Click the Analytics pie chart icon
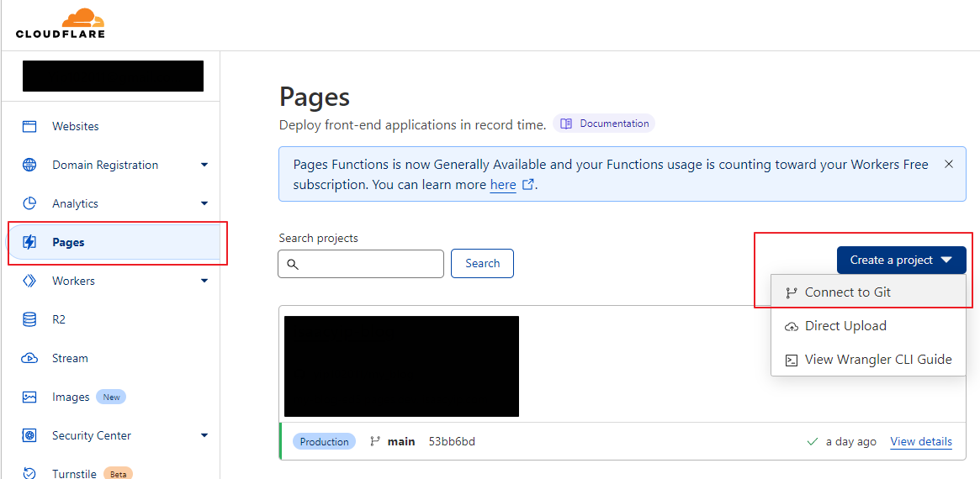The width and height of the screenshot is (980, 479). click(29, 203)
